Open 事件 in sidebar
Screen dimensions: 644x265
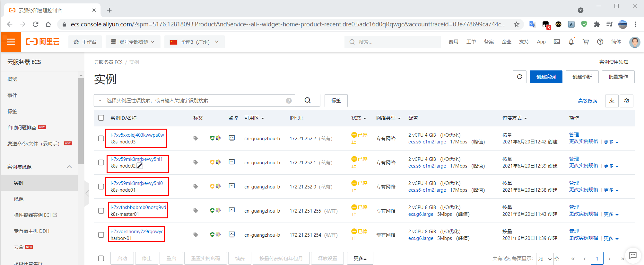click(12, 95)
